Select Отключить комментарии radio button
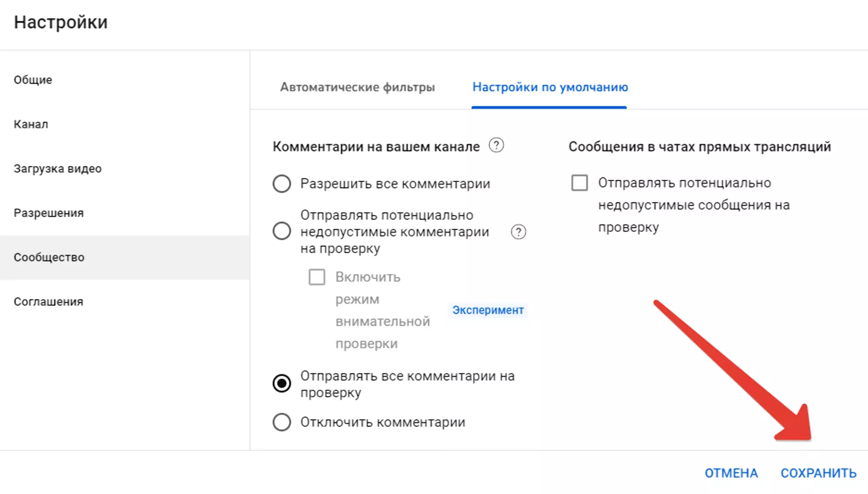Viewport: 868px width, 494px height. 282,422
